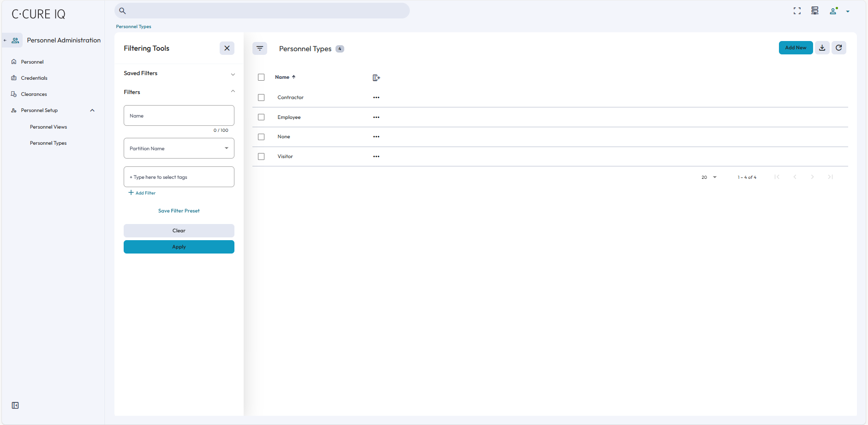Screen dimensions: 868x425
Task: Open the three-dot menu for Visitor
Action: tap(376, 157)
